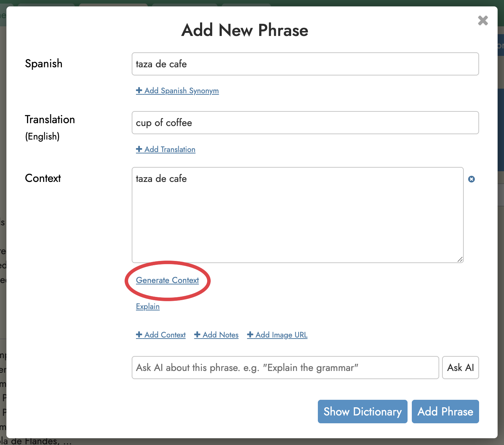Focus the Ask AI question field
Screen dimensions: 504x445
(285, 367)
